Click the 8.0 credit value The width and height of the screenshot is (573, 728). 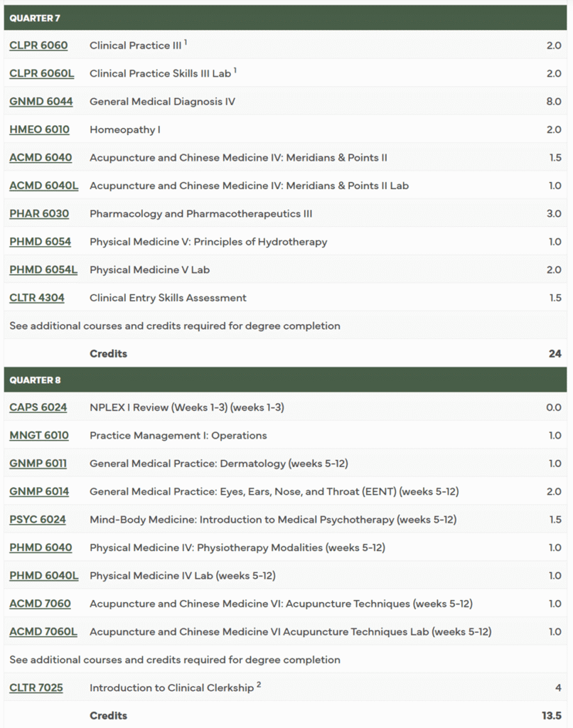pyautogui.click(x=554, y=101)
